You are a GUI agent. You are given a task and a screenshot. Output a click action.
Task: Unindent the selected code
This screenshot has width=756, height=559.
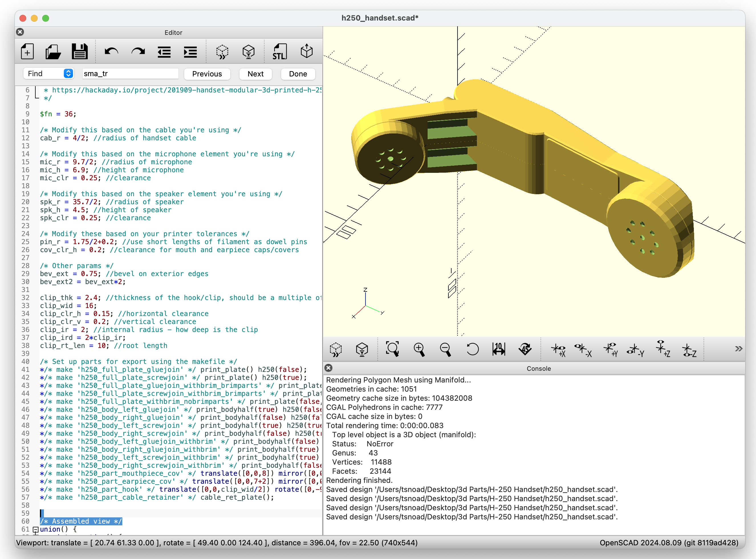pos(164,52)
